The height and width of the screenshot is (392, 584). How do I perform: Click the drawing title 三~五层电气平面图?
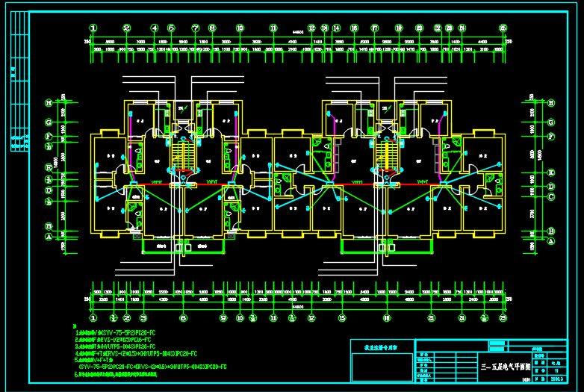click(x=506, y=367)
